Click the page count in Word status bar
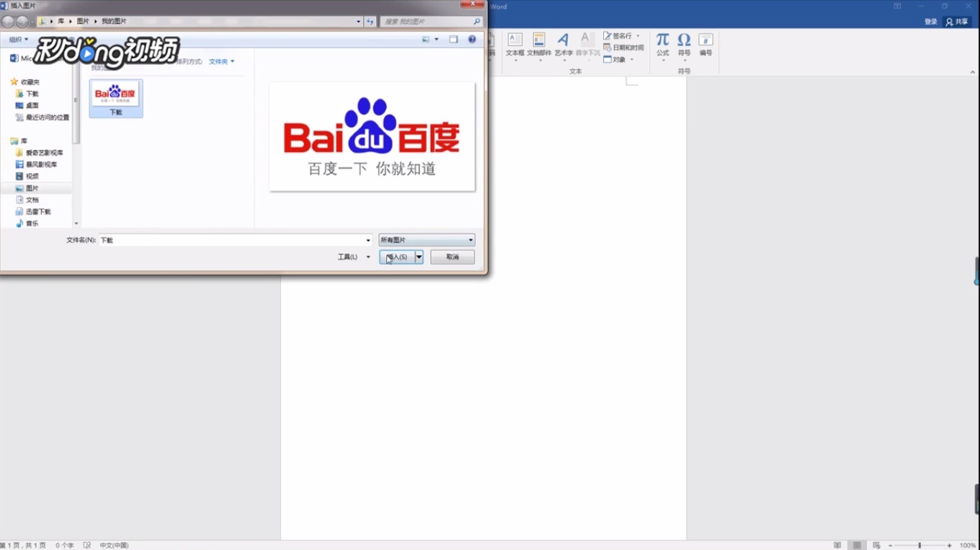This screenshot has height=550, width=980. click(24, 545)
